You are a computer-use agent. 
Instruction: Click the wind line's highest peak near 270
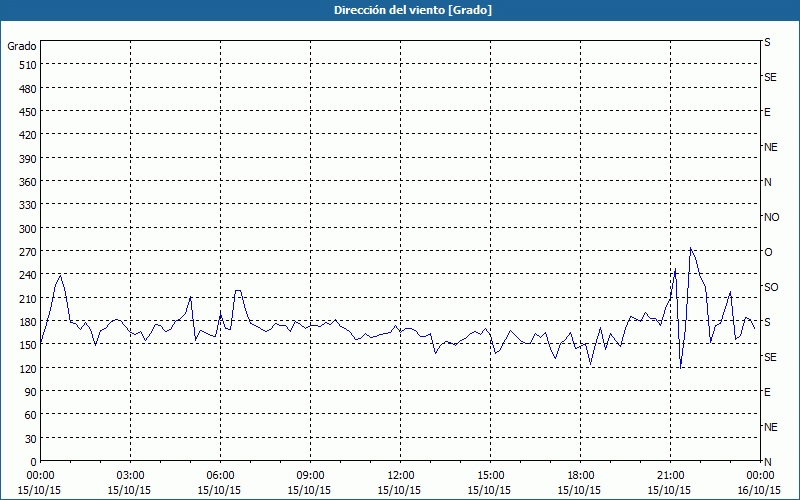[x=690, y=248]
